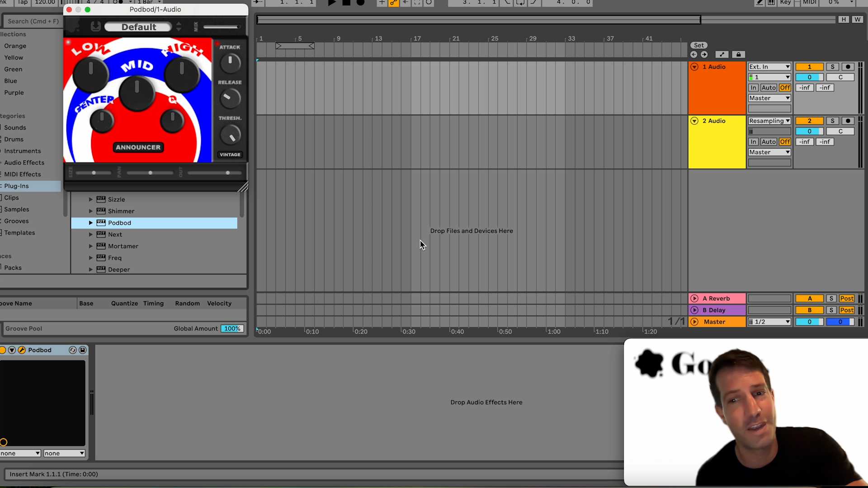
Task: Expand the Sizzle plug-in entry
Action: point(91,200)
